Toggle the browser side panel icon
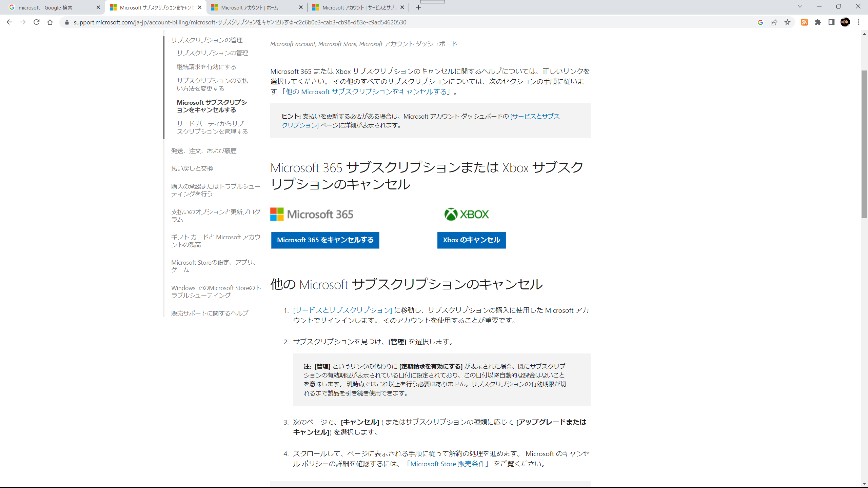The width and height of the screenshot is (868, 488). click(831, 22)
